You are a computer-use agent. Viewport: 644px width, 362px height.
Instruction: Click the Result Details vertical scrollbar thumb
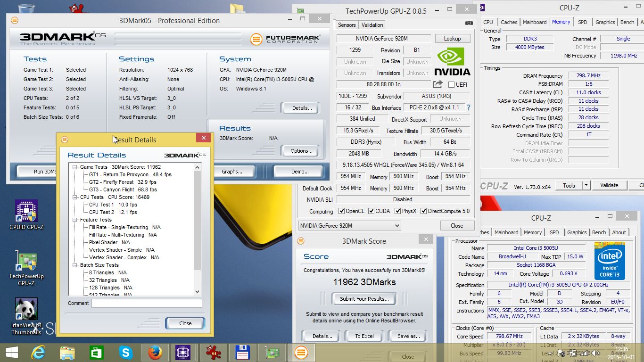tap(197, 221)
